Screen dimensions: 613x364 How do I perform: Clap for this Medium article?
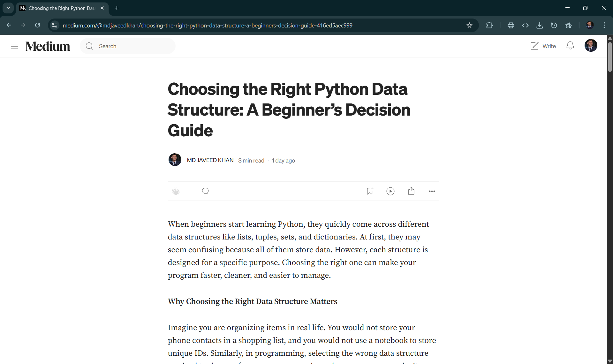[x=176, y=191]
